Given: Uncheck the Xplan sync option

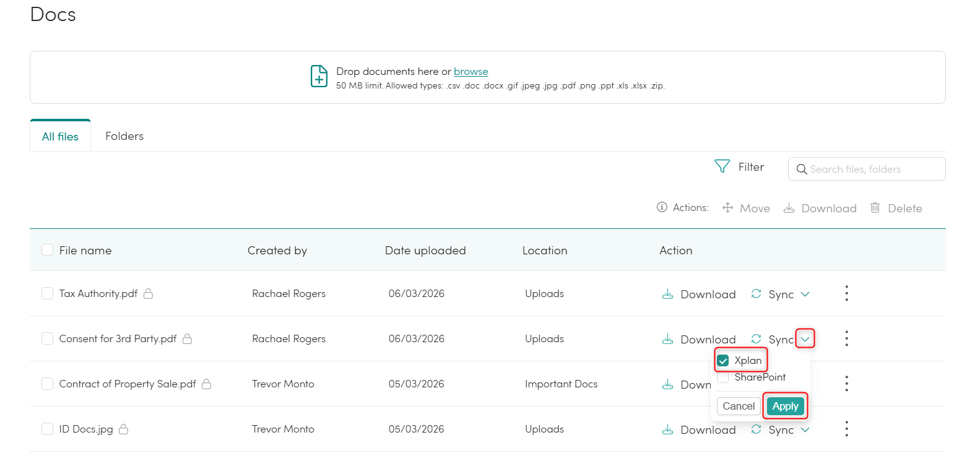Looking at the screenshot, I should (x=723, y=361).
